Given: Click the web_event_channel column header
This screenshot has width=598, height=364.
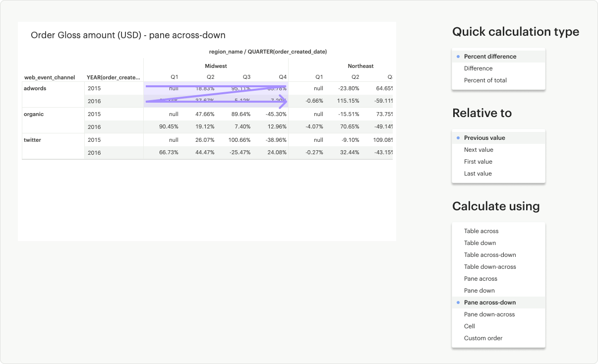Looking at the screenshot, I should click(x=50, y=77).
